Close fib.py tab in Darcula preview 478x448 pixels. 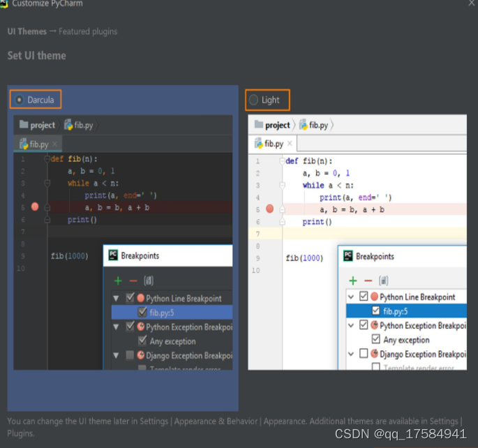coord(55,144)
